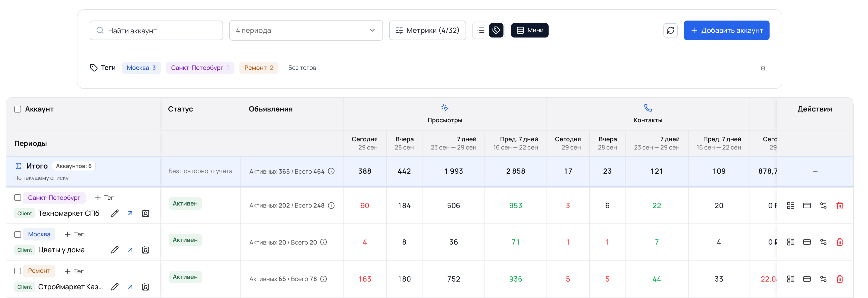Delete the Строймаркет account with trash icon
This screenshot has width=868, height=298.
839,279
